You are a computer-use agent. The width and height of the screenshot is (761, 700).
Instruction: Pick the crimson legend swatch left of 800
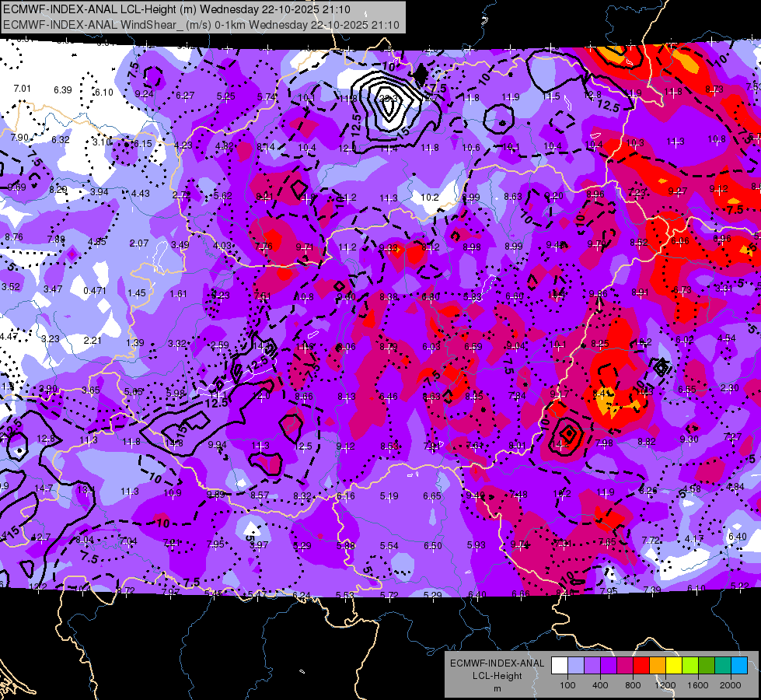click(625, 665)
